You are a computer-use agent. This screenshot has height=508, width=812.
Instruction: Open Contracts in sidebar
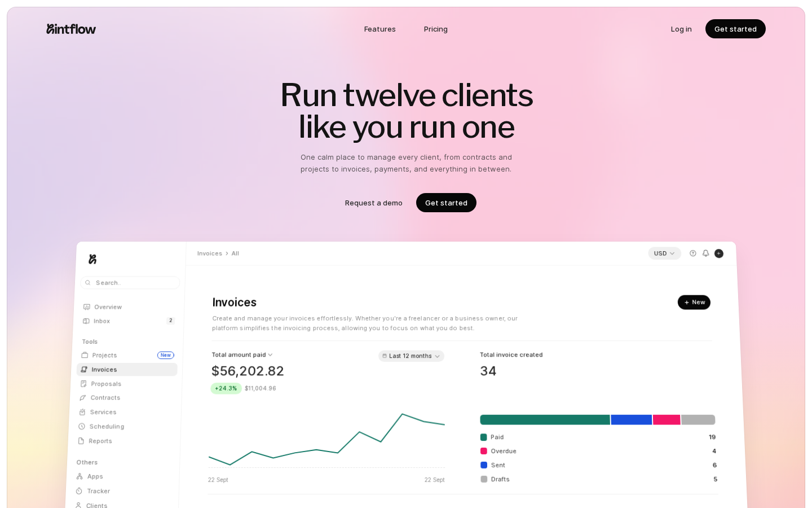click(x=105, y=398)
